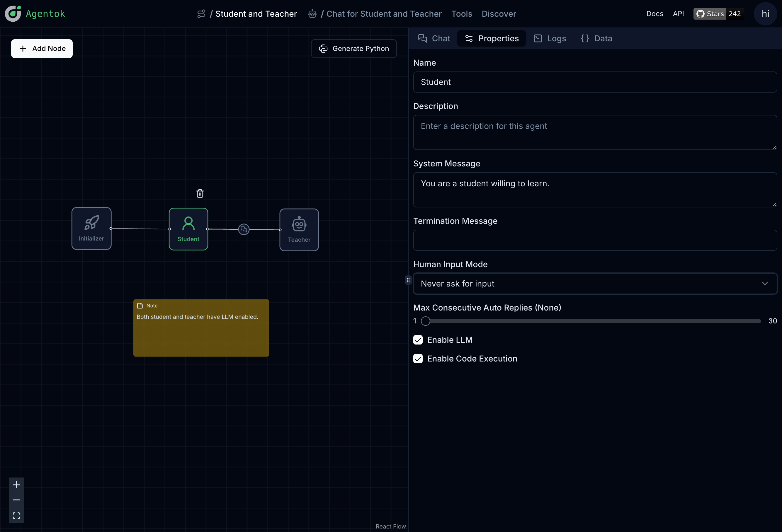Click the trash icon above Student node
782x532 pixels.
[x=200, y=193]
